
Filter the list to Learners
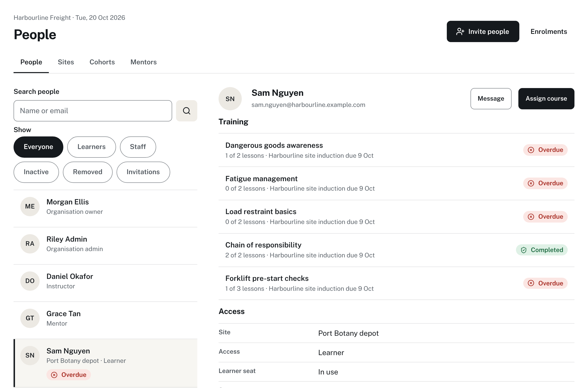(91, 147)
